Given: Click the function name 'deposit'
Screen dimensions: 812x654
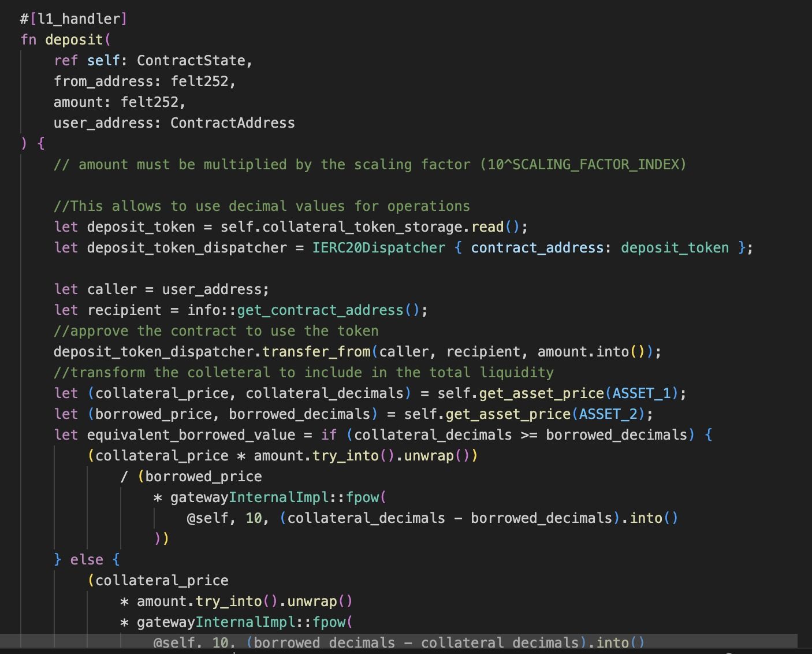Looking at the screenshot, I should pyautogui.click(x=74, y=40).
